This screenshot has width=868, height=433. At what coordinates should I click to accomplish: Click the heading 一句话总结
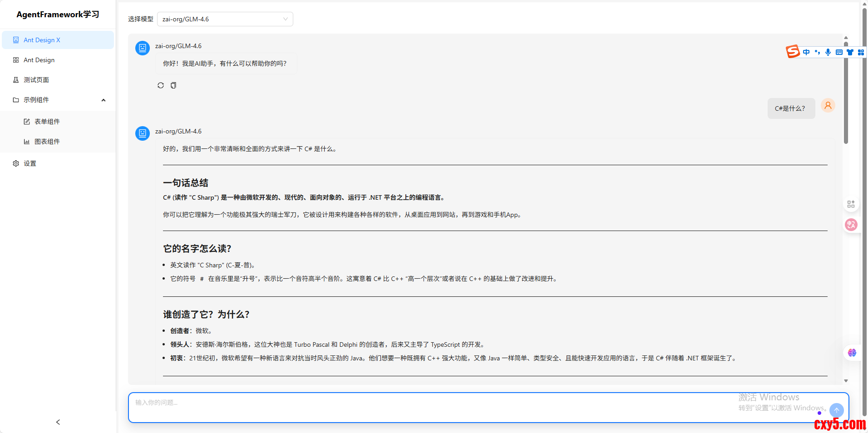(186, 183)
